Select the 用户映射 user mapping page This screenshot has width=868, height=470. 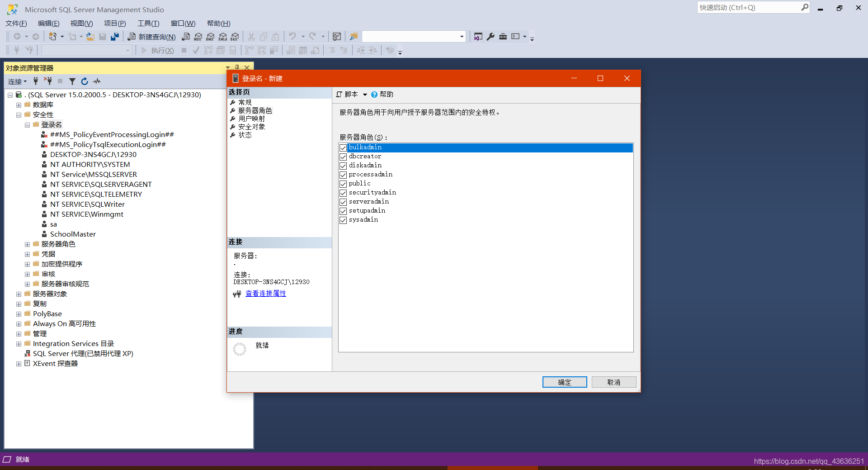click(252, 119)
